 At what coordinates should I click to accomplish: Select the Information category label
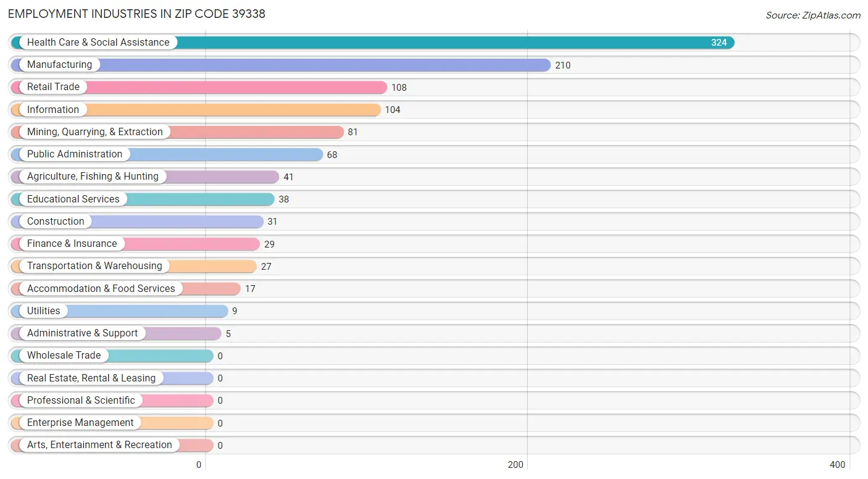tap(53, 110)
